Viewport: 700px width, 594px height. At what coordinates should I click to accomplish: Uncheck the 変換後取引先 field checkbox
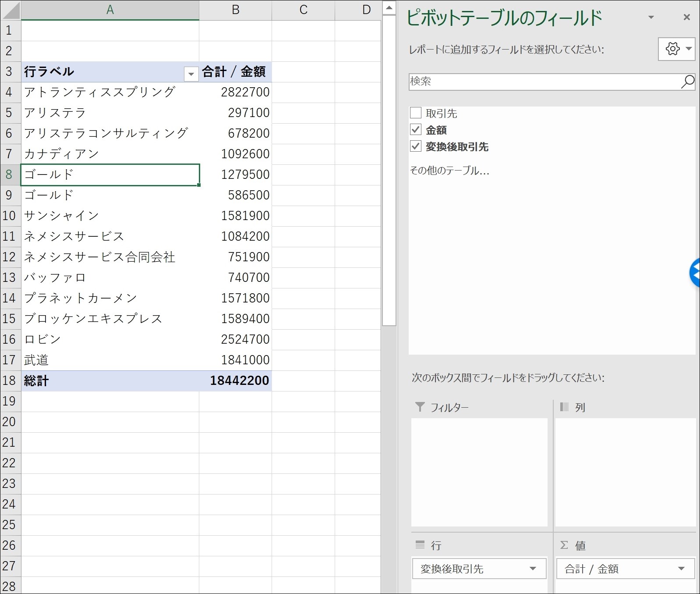pos(416,146)
